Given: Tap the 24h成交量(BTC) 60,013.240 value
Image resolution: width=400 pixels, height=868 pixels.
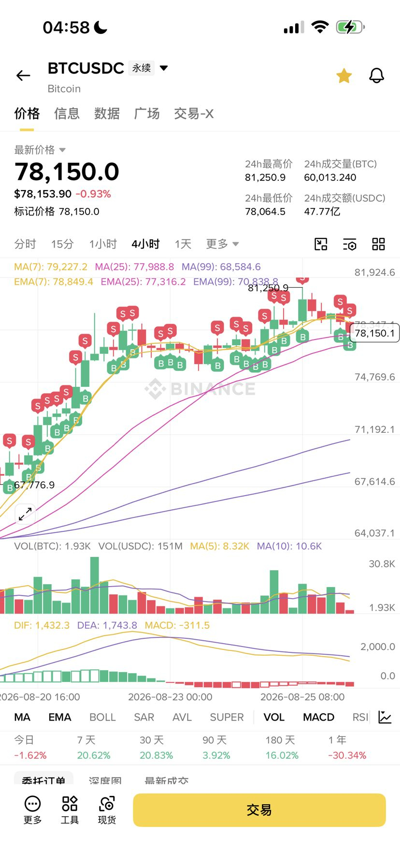Looking at the screenshot, I should tap(330, 177).
